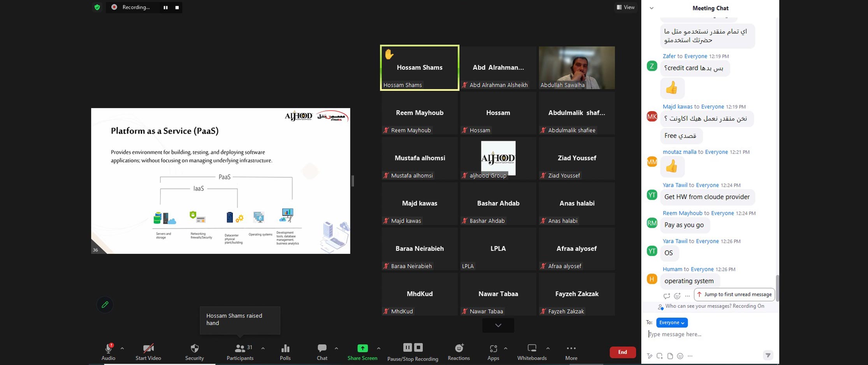This screenshot has height=365, width=868.
Task: Open the Whiteboards icon
Action: pyautogui.click(x=532, y=349)
